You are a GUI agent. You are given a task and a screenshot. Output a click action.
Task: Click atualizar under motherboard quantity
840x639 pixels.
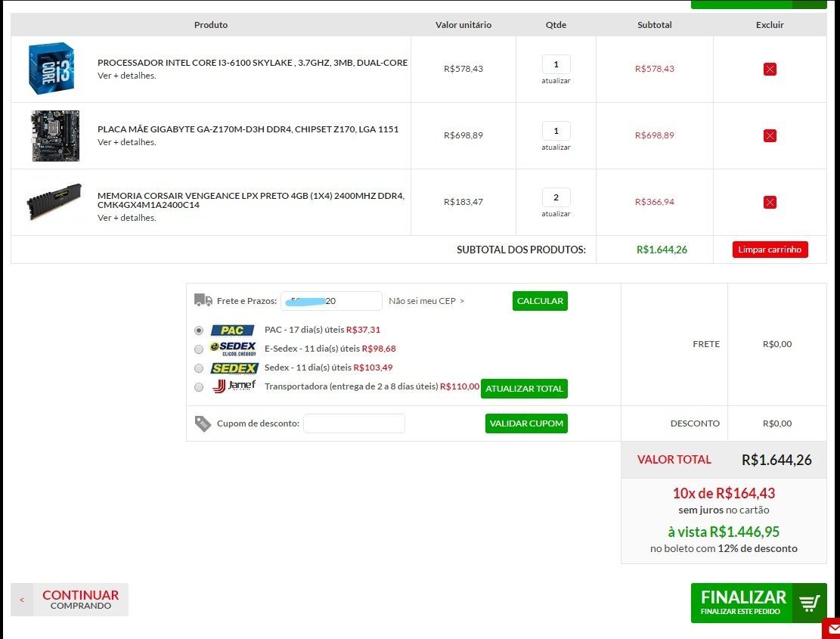coord(556,147)
